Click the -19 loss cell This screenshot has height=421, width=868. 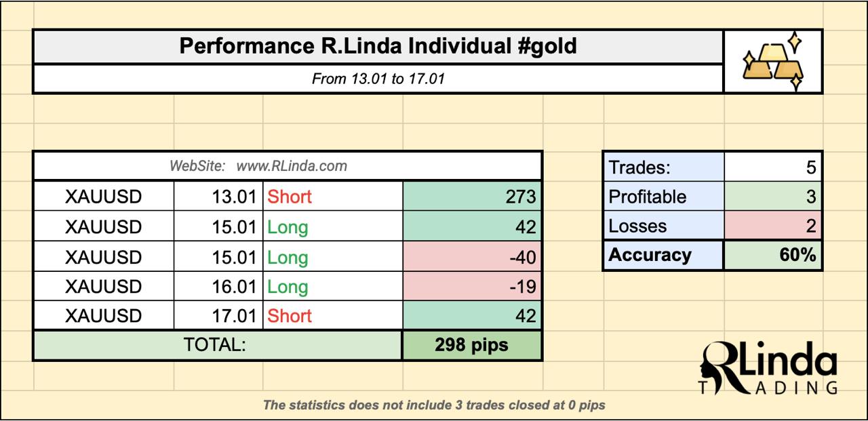coord(472,287)
